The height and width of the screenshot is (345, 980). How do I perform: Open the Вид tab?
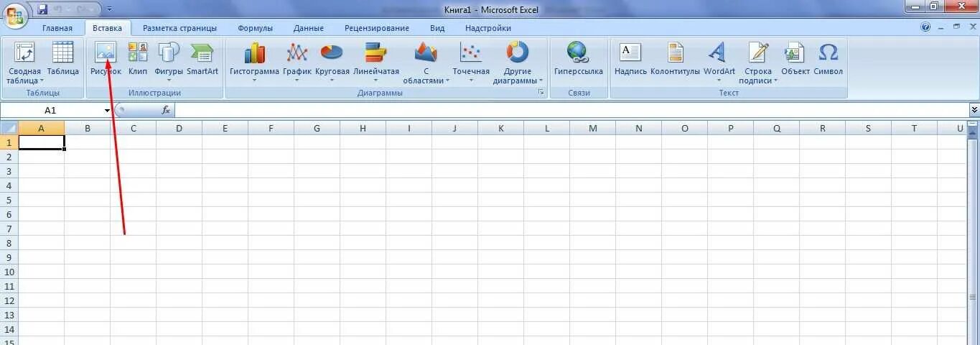(x=437, y=28)
